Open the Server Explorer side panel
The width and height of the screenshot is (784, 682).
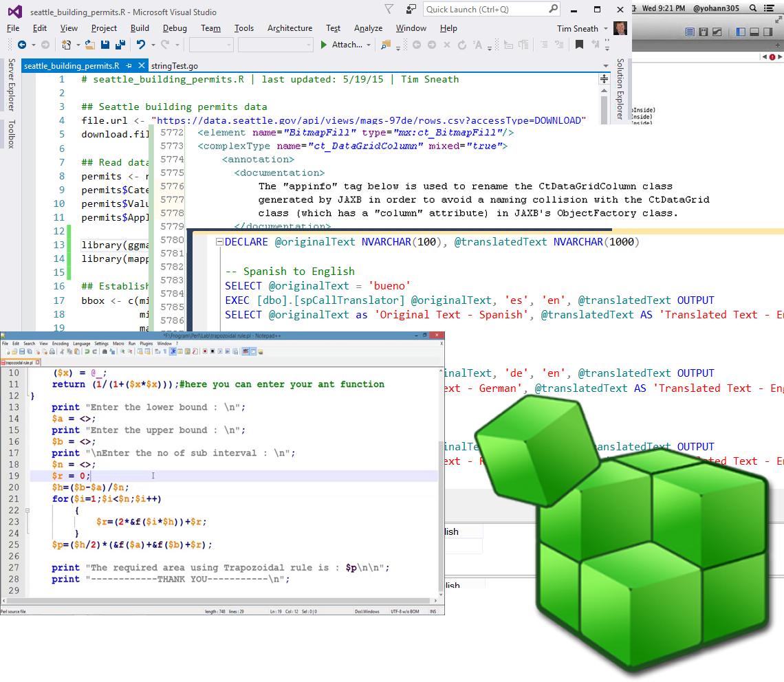tap(11, 85)
